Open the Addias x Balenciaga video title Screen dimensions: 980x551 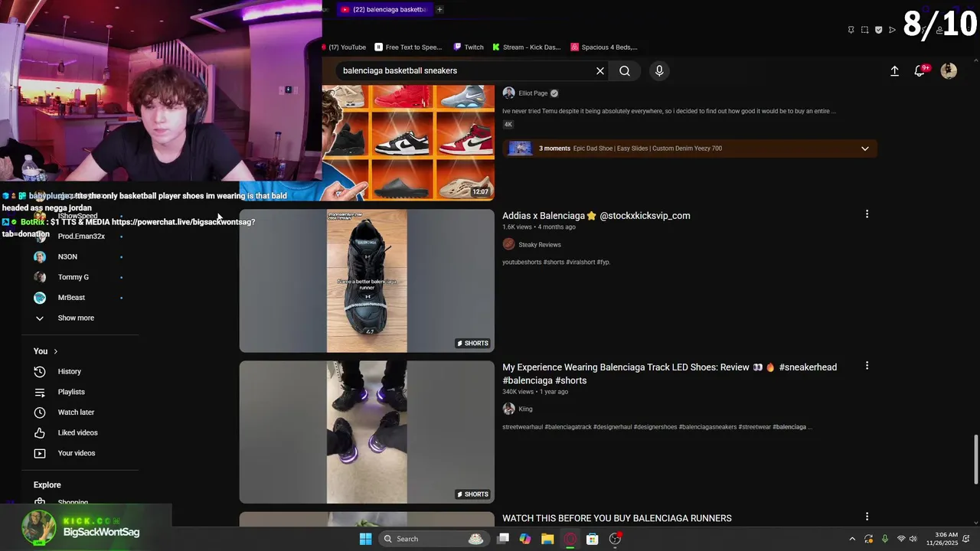[x=596, y=216]
